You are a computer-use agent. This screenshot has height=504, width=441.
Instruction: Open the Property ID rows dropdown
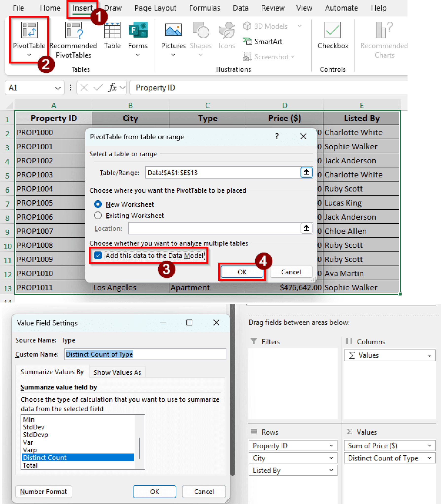(331, 446)
